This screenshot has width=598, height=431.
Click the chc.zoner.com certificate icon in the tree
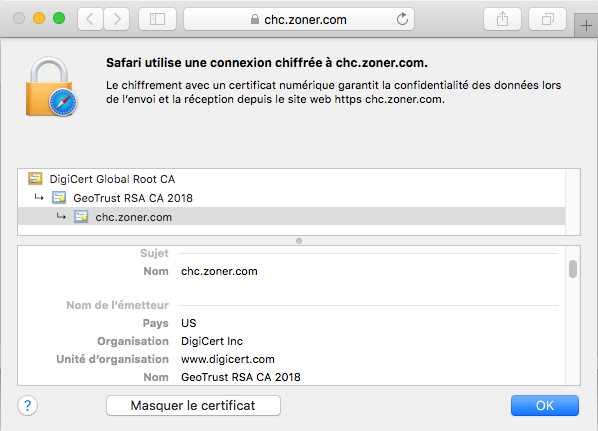click(x=81, y=217)
